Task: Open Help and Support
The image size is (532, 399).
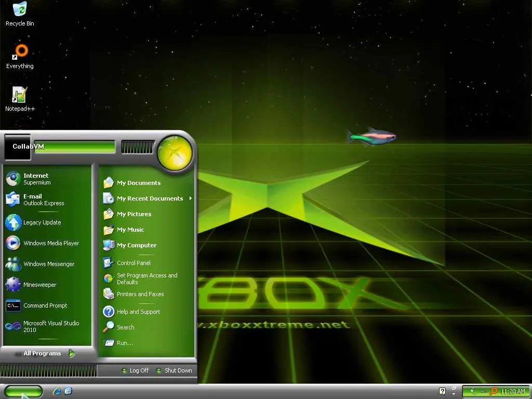Action: click(x=148, y=312)
